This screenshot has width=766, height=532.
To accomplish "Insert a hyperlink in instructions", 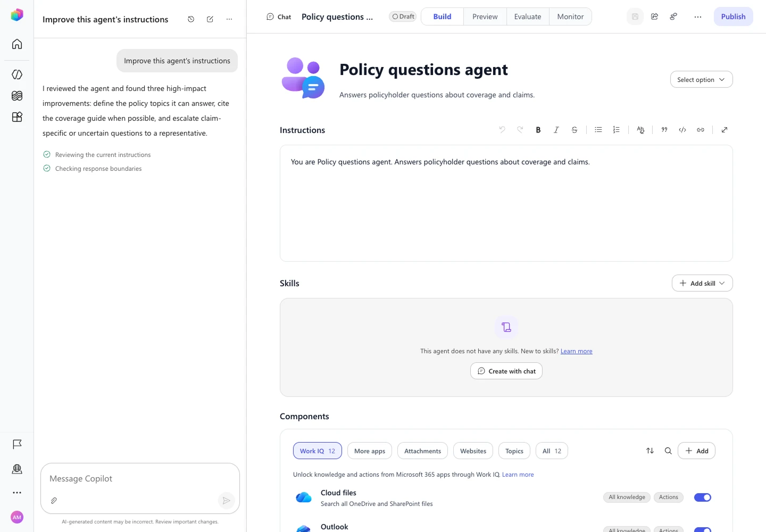I will click(x=701, y=130).
